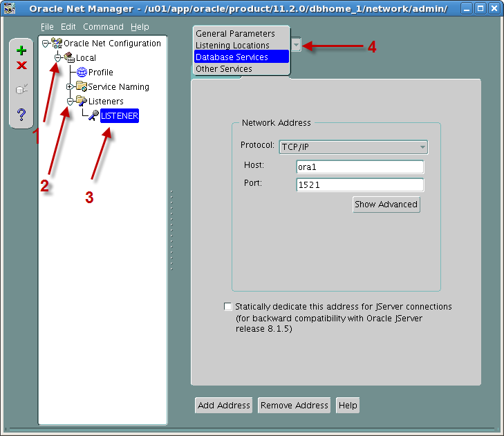Open the Edit menu
This screenshot has width=504, height=436.
[x=68, y=27]
